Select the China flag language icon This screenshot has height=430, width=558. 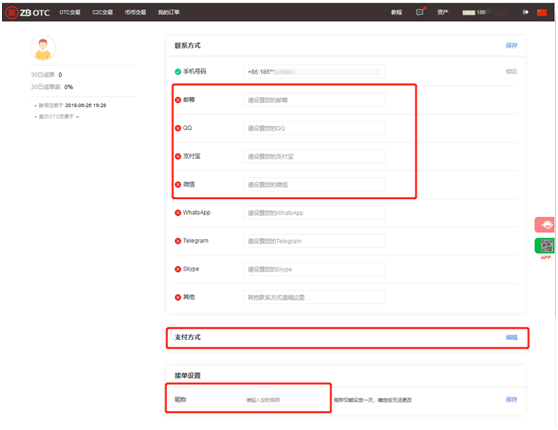point(542,12)
